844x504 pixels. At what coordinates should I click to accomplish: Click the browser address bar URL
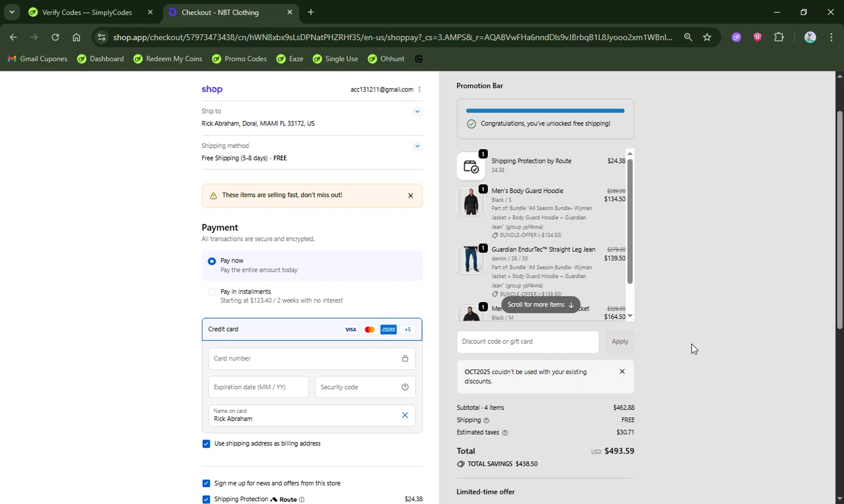click(392, 37)
